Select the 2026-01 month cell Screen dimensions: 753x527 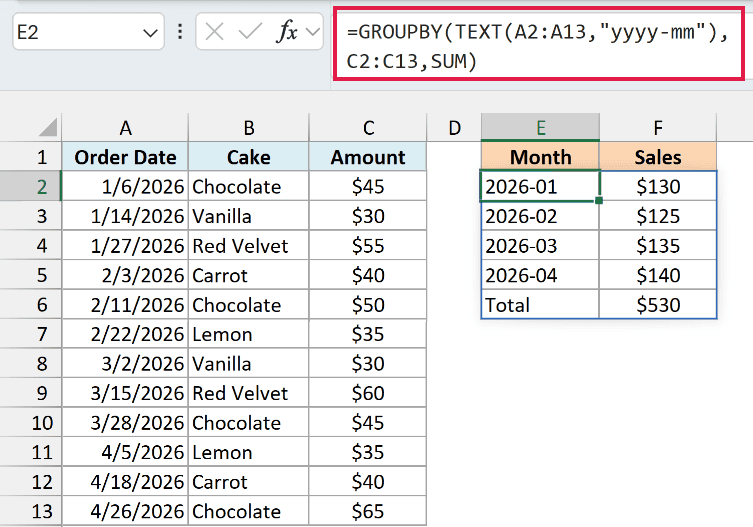tap(540, 186)
